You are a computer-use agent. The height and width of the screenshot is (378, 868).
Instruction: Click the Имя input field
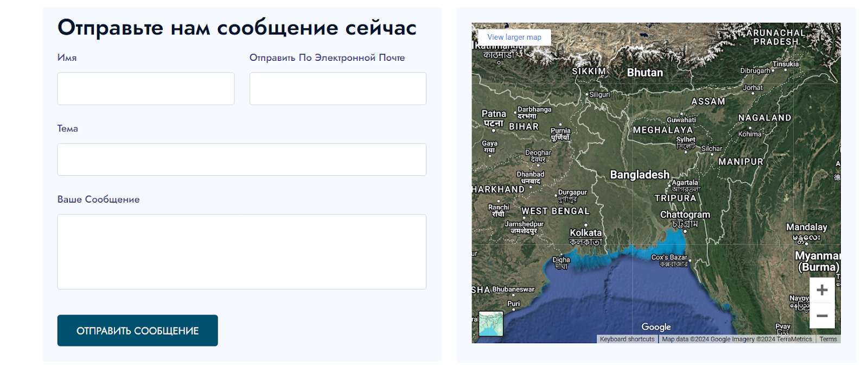coord(146,89)
